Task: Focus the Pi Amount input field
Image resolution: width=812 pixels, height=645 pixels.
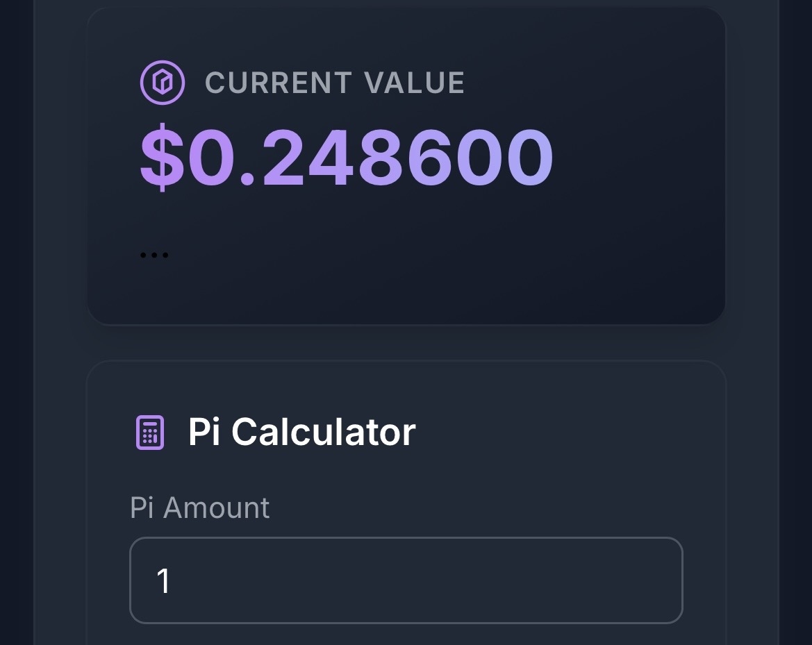Action: tap(406, 580)
